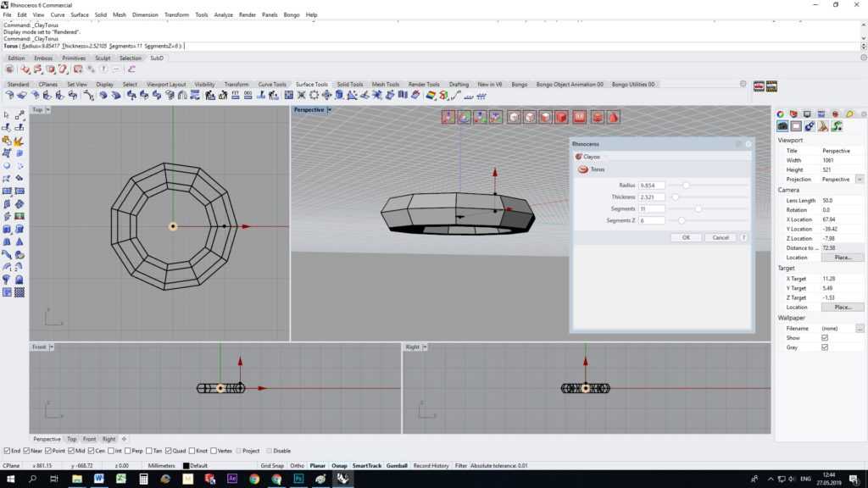This screenshot has width=868, height=488.
Task: Open the Surface menu
Action: [x=80, y=15]
